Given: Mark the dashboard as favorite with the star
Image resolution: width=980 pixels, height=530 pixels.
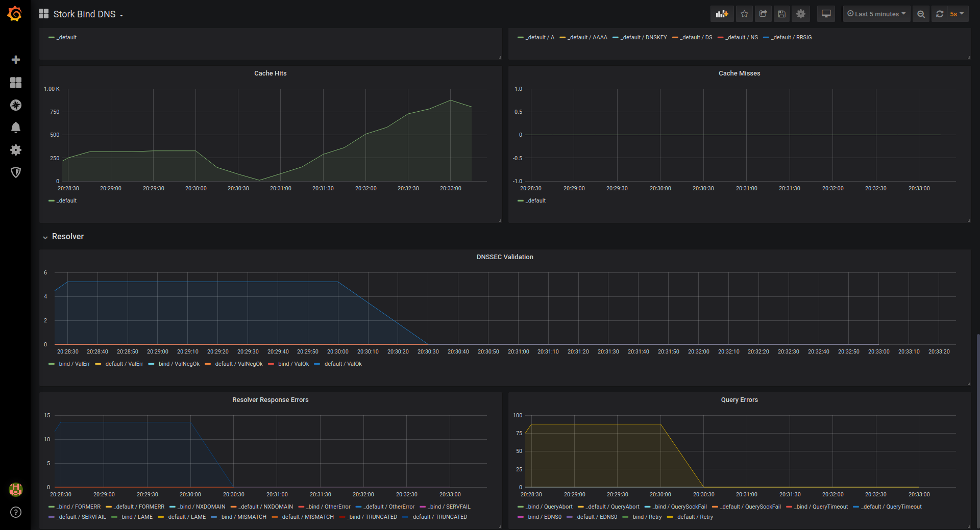Looking at the screenshot, I should (x=744, y=14).
